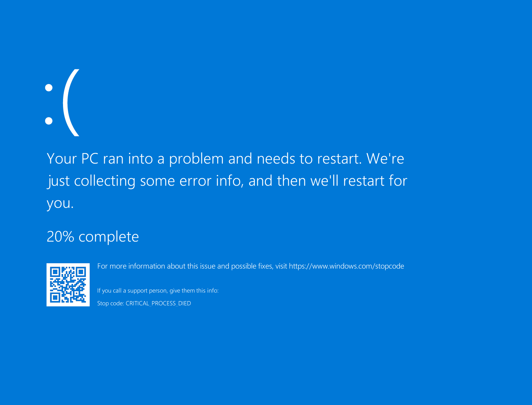Click the "20%" number

60,237
